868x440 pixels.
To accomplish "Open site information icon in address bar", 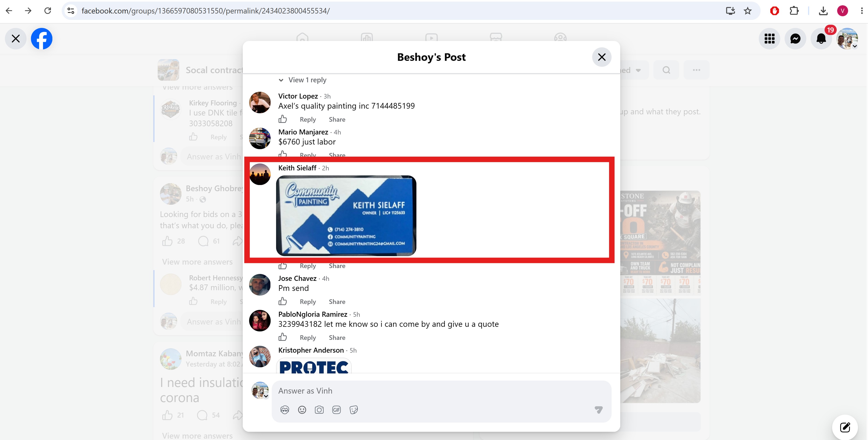I will (71, 11).
